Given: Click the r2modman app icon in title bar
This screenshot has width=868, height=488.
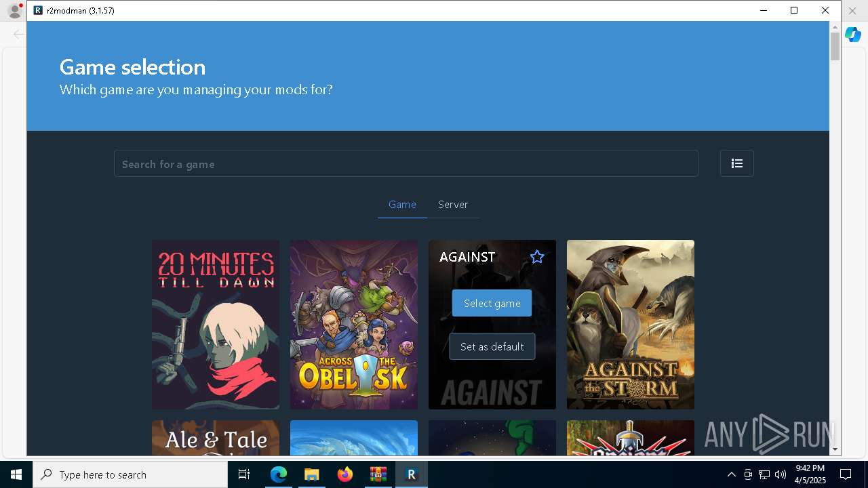Looking at the screenshot, I should [38, 10].
